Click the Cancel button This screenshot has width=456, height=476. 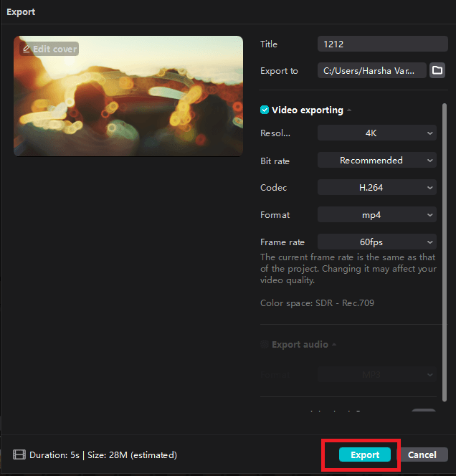(422, 454)
